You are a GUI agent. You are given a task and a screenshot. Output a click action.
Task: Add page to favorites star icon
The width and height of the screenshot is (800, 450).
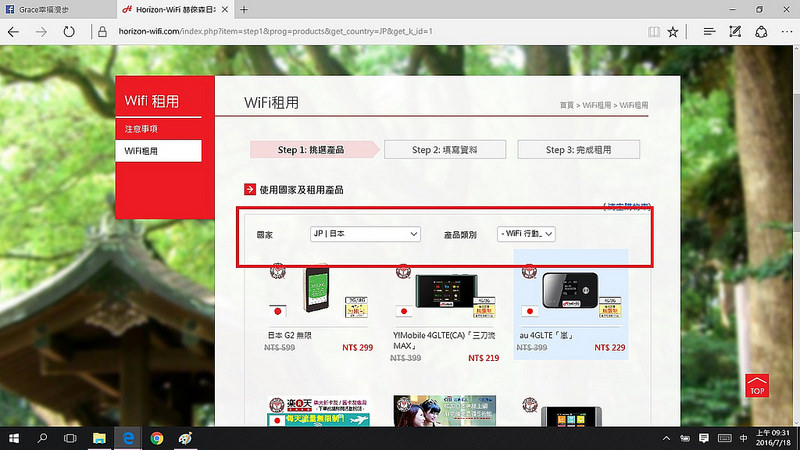tap(673, 32)
